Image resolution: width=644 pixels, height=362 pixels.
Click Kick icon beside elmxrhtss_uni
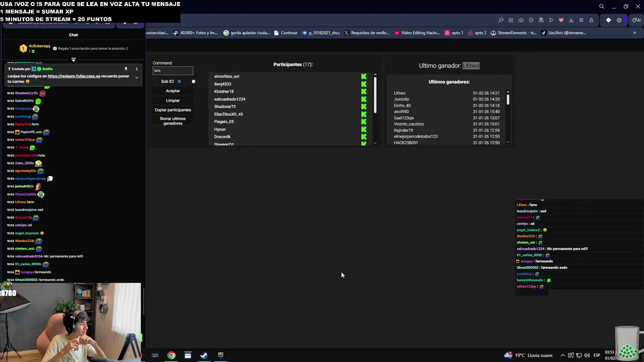pyautogui.click(x=364, y=76)
